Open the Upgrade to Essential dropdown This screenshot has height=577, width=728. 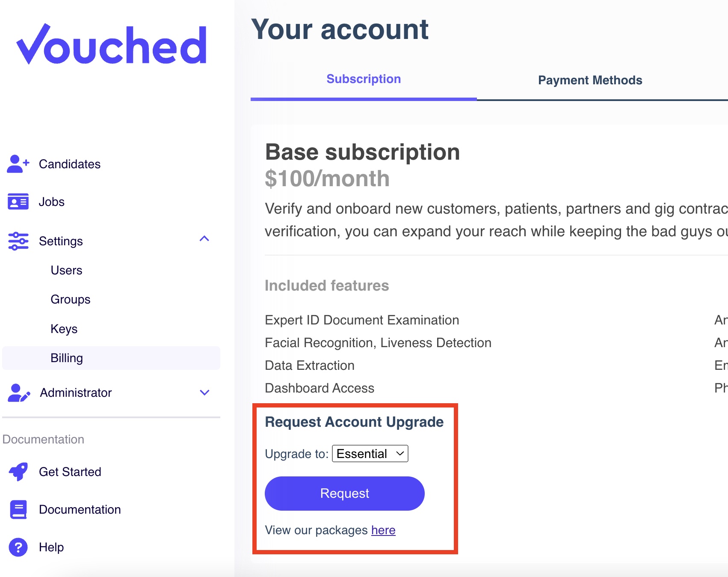point(370,454)
